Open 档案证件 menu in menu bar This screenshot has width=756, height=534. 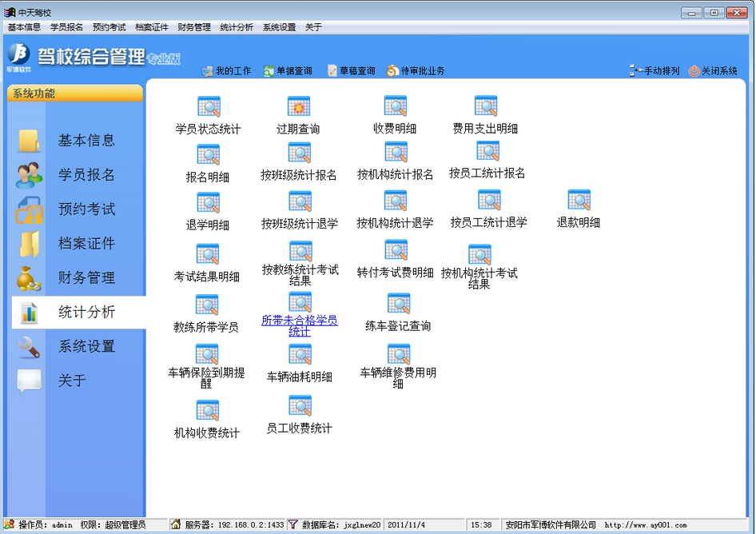click(x=151, y=27)
